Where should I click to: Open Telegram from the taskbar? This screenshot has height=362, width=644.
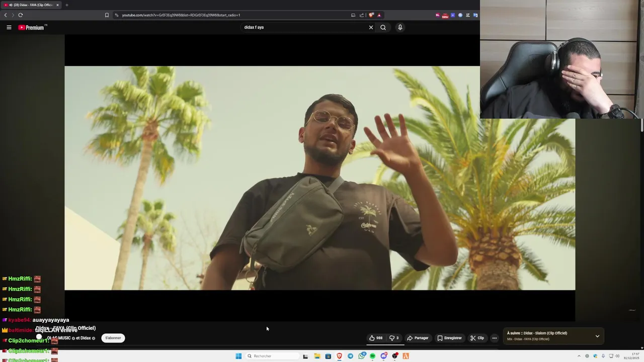350,356
